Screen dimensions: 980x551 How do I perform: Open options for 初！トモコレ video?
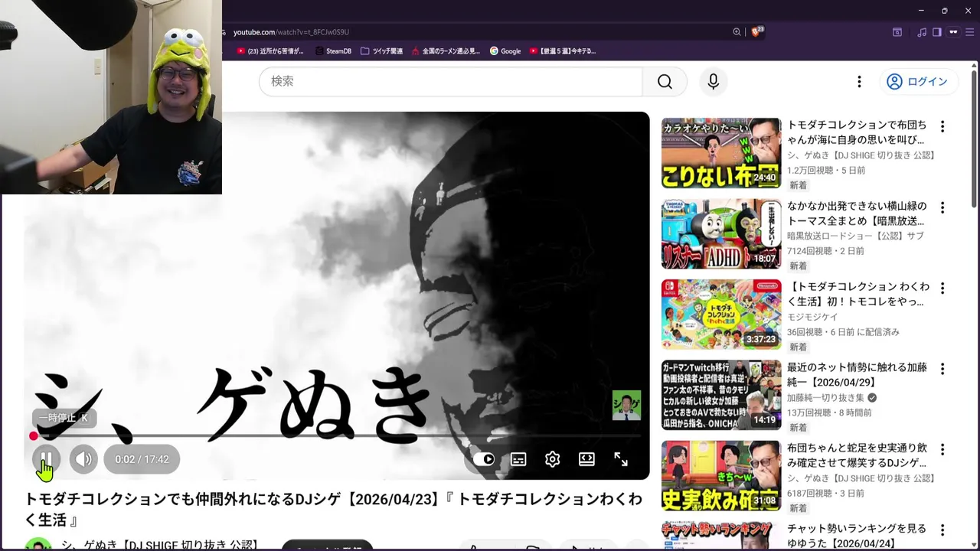tap(942, 288)
